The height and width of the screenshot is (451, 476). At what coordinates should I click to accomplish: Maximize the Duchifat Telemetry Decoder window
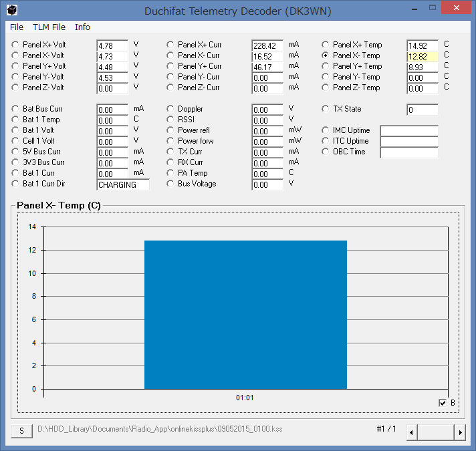pyautogui.click(x=433, y=8)
